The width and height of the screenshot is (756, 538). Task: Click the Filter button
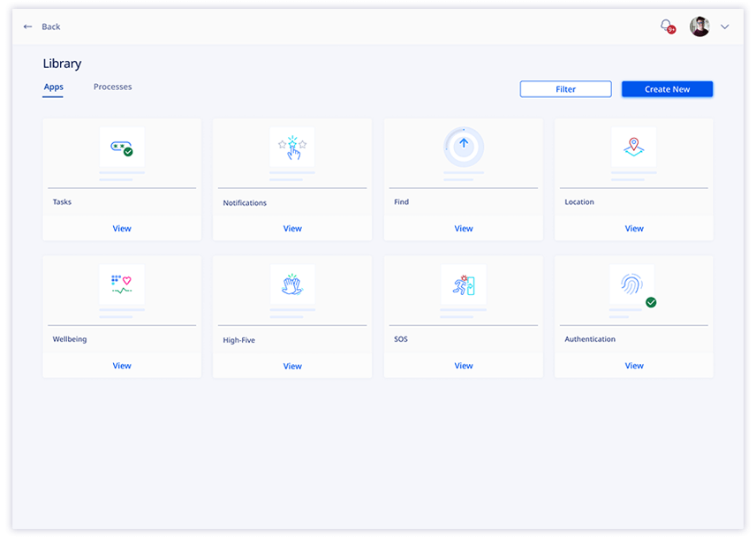(565, 89)
